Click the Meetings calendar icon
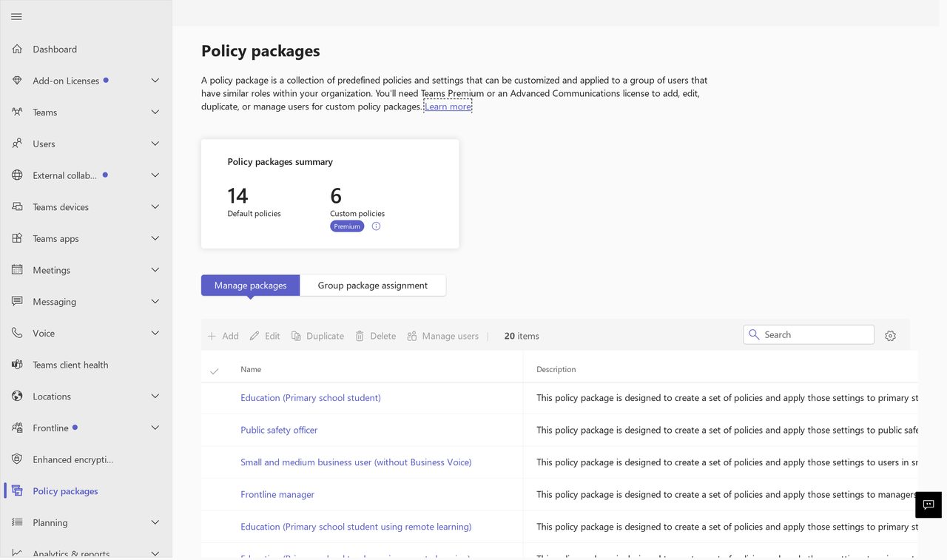Screen dimensions: 947x560 [x=17, y=270]
